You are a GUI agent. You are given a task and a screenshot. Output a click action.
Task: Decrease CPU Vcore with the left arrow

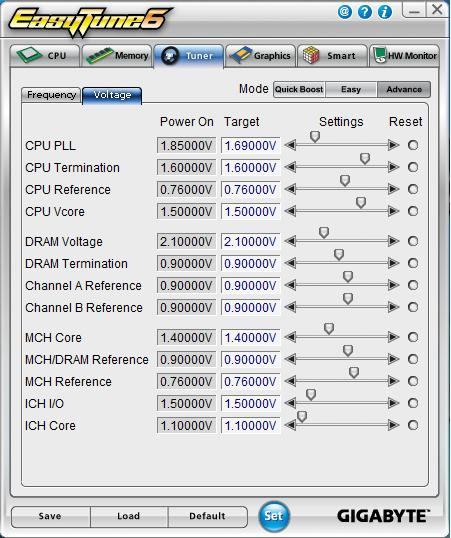pyautogui.click(x=290, y=211)
